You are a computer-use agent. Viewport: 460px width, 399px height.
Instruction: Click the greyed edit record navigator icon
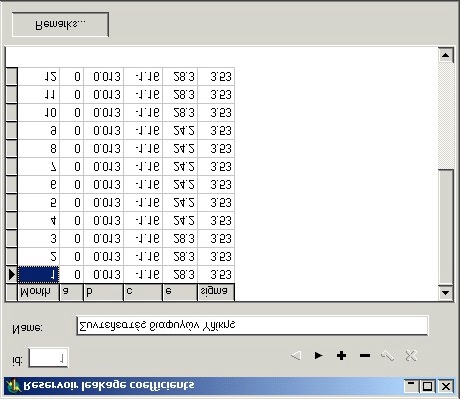tap(387, 356)
